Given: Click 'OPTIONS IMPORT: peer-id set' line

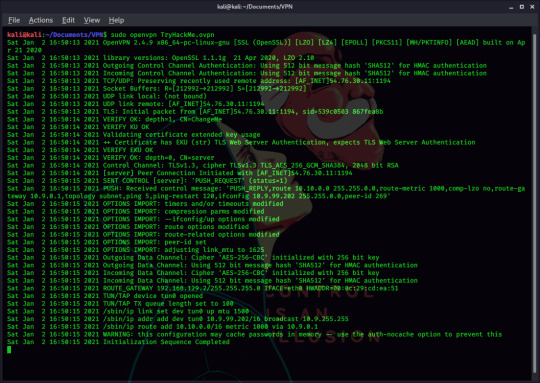Looking at the screenshot, I should 107,242.
